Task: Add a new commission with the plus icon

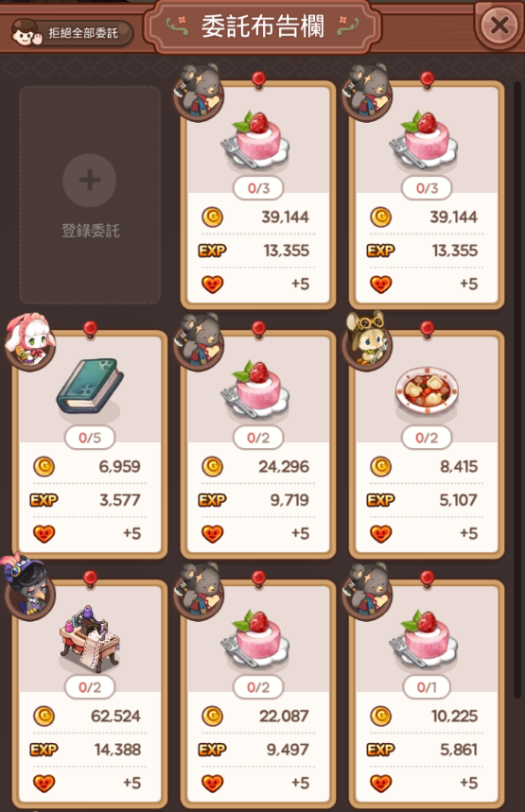Action: pos(90,181)
